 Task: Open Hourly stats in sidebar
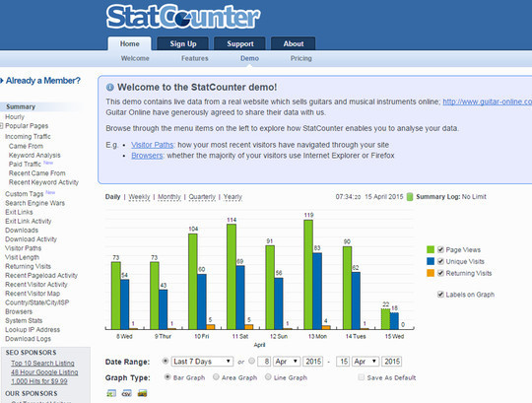click(x=15, y=117)
